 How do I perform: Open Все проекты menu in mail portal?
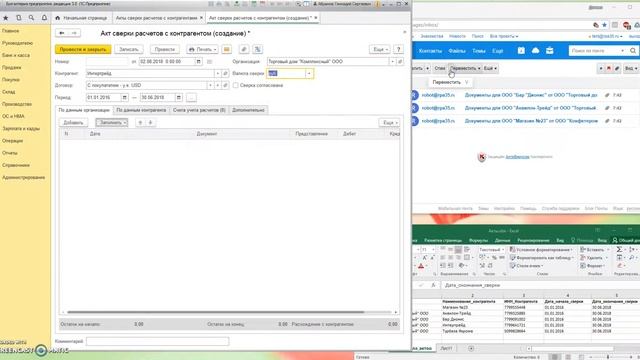coord(504,36)
